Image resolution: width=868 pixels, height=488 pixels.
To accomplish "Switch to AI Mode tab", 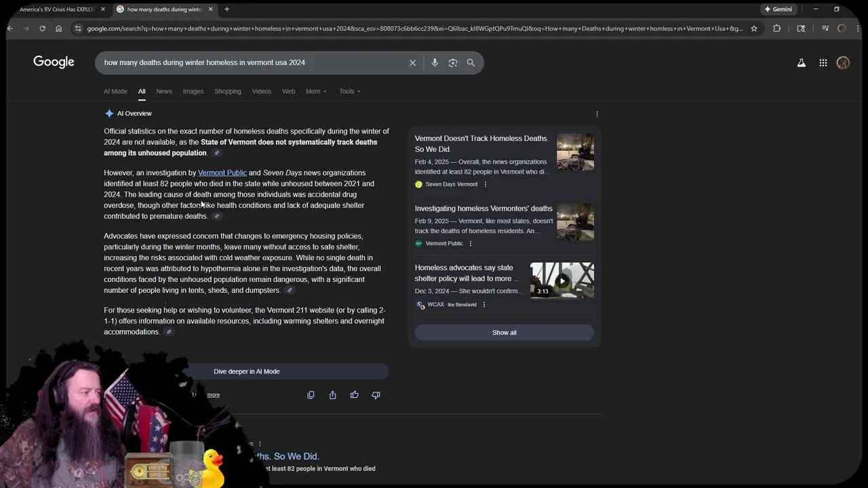I will [x=115, y=91].
